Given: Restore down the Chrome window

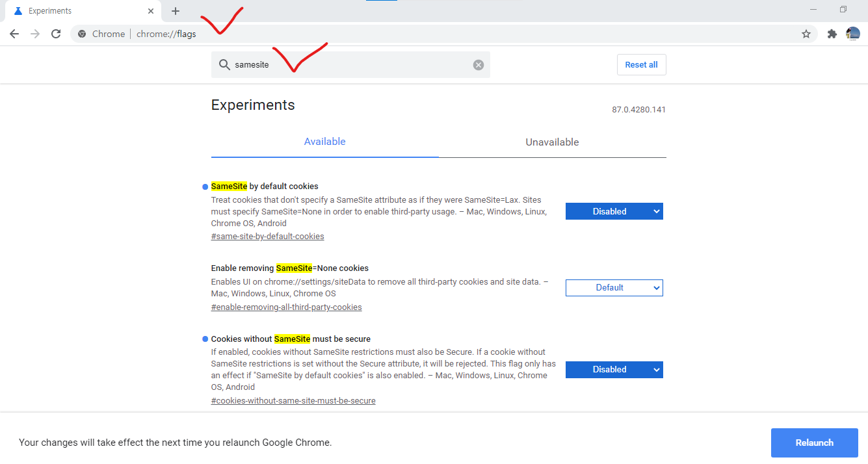Looking at the screenshot, I should 843,9.
